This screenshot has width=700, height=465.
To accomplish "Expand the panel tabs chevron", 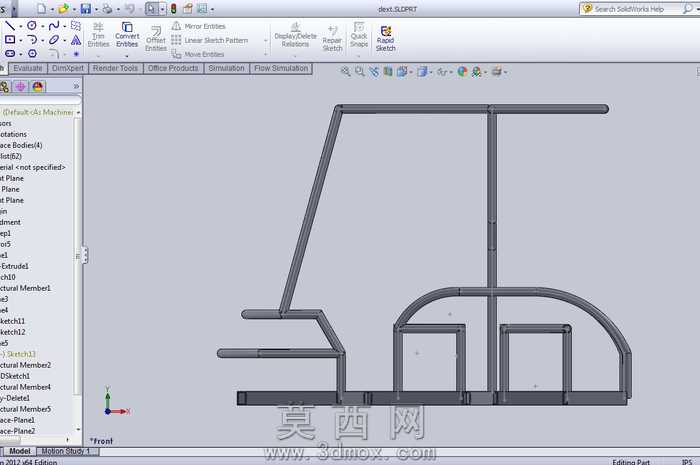I will coord(76,86).
